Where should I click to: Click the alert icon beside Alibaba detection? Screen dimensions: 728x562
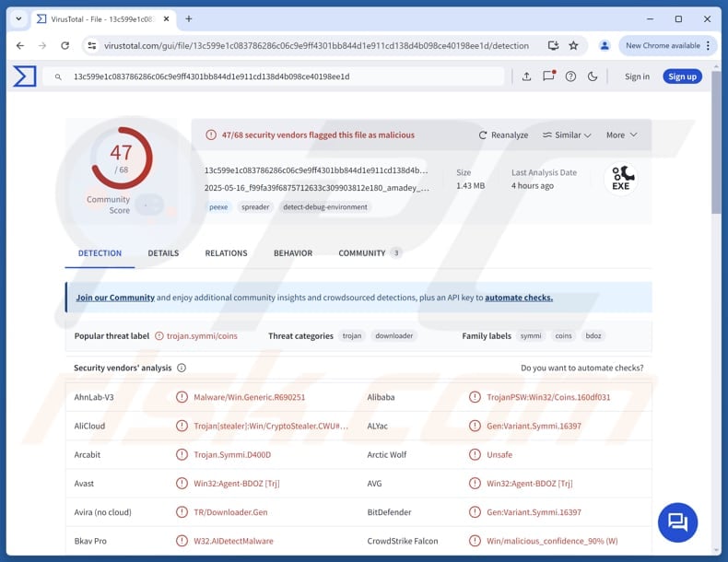point(475,397)
